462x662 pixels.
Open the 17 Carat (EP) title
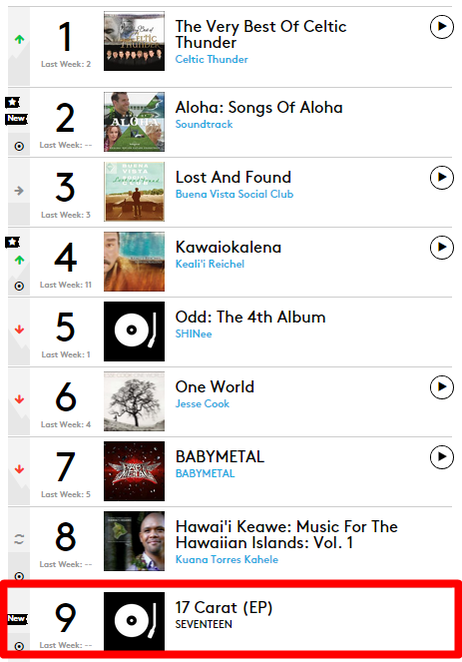tap(224, 608)
